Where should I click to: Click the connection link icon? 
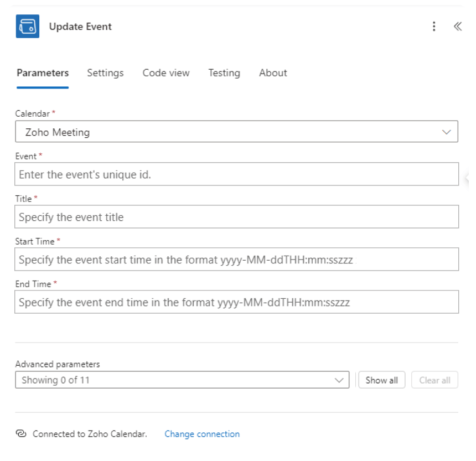click(21, 434)
